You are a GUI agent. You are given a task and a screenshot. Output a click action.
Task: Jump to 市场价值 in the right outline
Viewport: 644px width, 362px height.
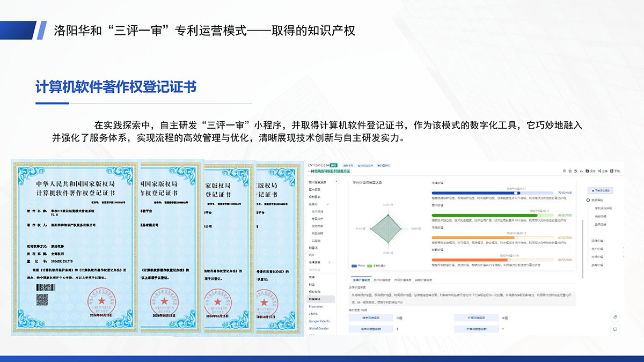coord(597,256)
